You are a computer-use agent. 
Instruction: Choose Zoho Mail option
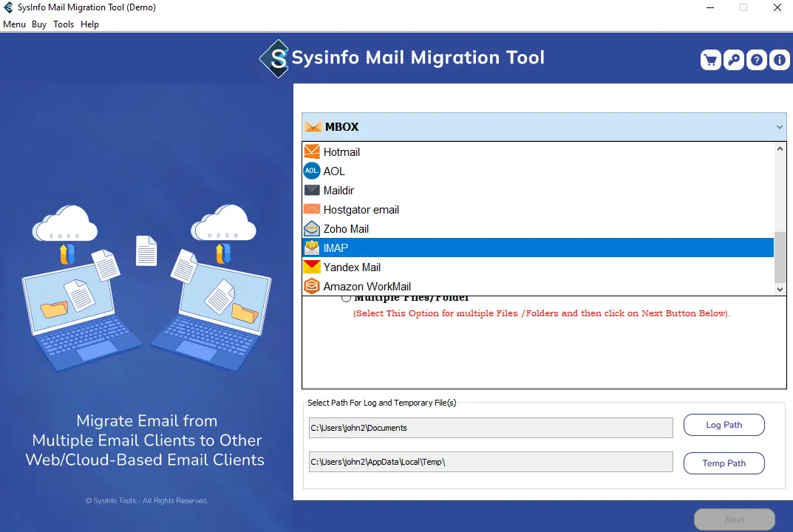(538, 228)
